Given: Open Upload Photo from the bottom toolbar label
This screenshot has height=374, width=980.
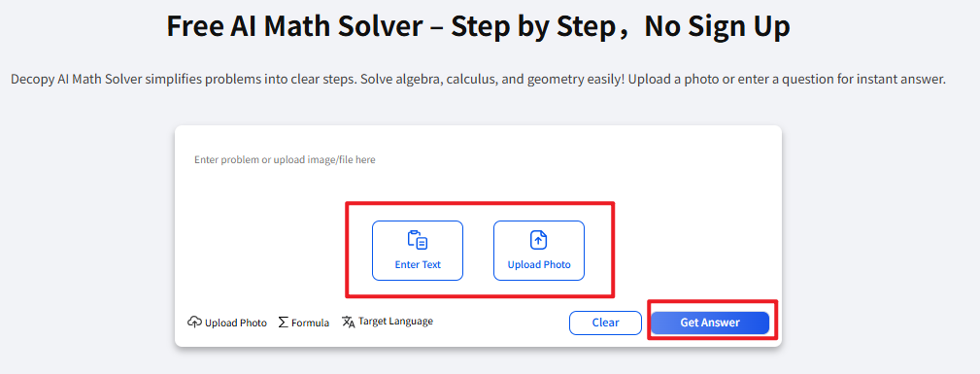Looking at the screenshot, I should click(x=236, y=323).
